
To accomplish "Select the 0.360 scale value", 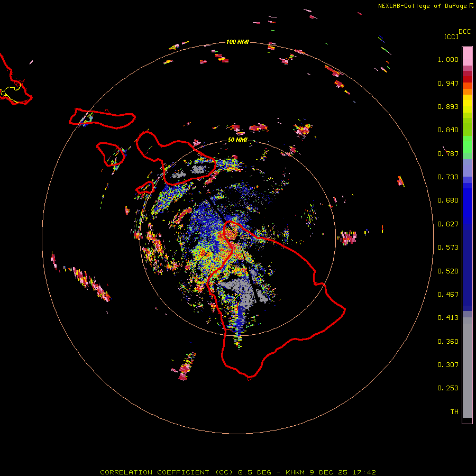I will 448,342.
